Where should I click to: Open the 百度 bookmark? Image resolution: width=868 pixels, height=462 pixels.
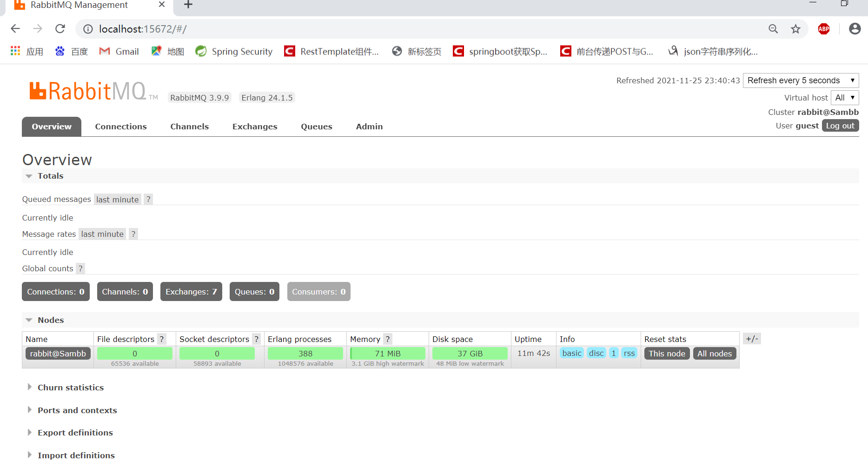point(72,51)
